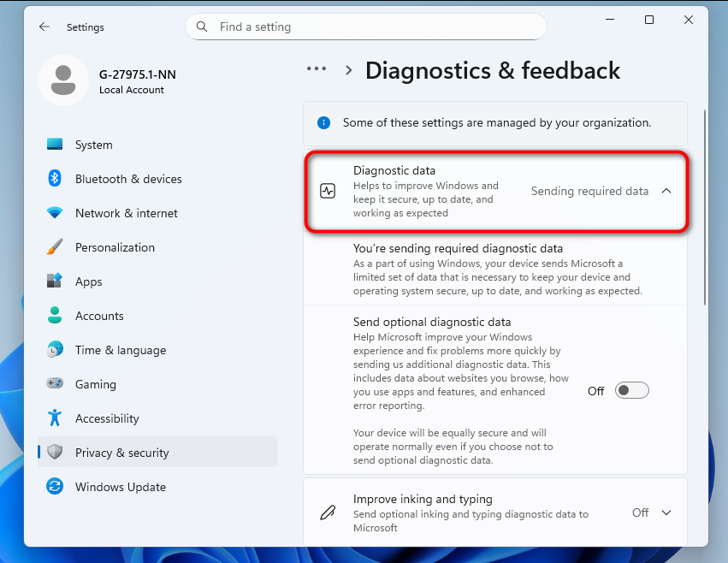This screenshot has height=563, width=728.
Task: Click the Windows Update sync icon
Action: (x=55, y=486)
